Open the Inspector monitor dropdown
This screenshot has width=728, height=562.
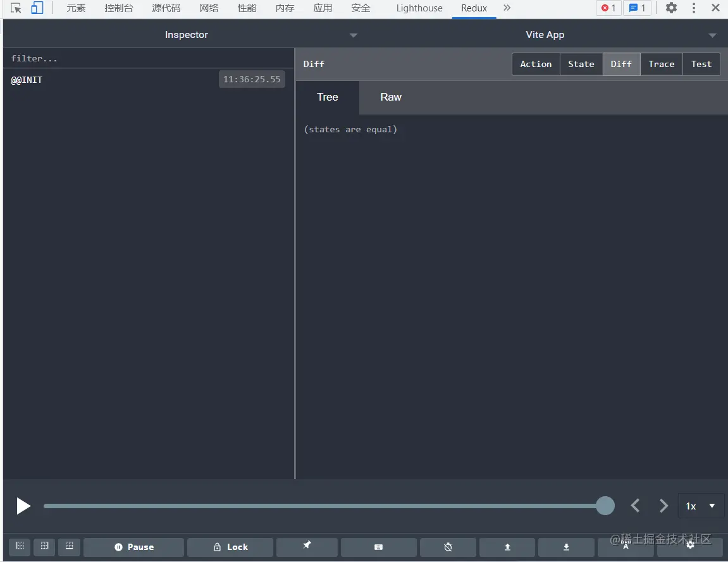[x=186, y=35]
